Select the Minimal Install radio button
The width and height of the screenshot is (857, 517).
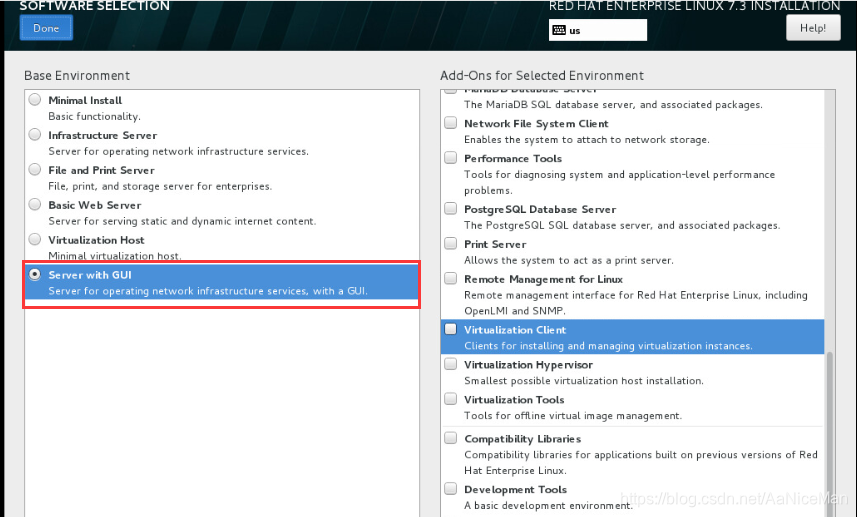pos(35,99)
